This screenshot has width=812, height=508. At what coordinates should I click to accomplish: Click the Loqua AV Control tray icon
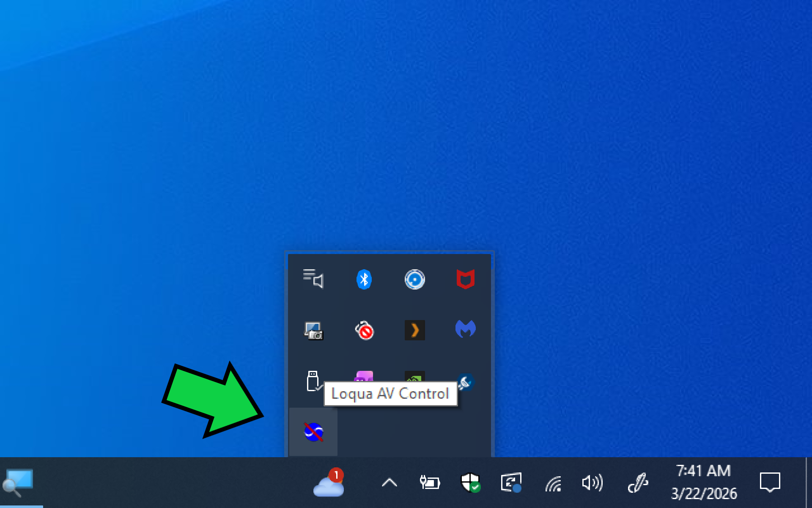313,432
